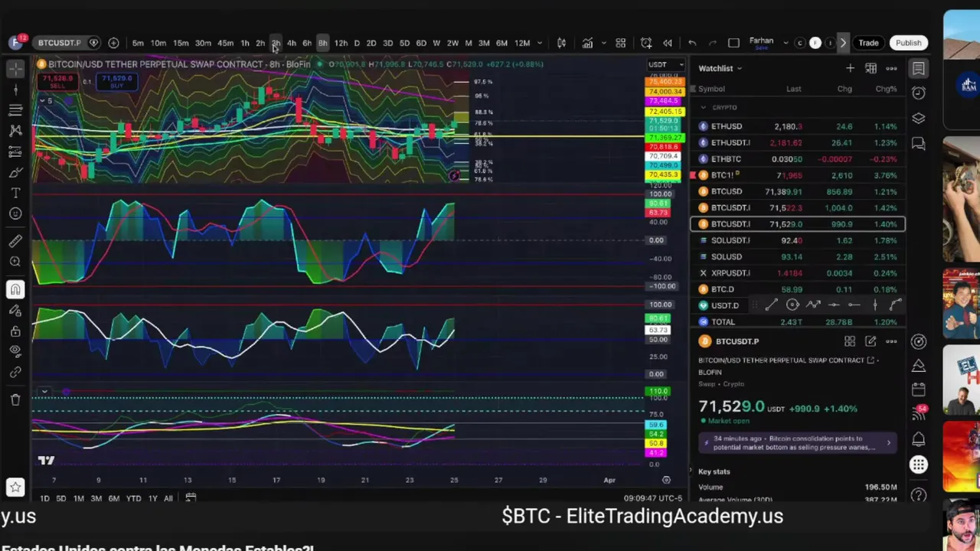Screen dimensions: 980x551
Task: Open the BTCUSDT.P details grid view icon
Action: point(850,341)
